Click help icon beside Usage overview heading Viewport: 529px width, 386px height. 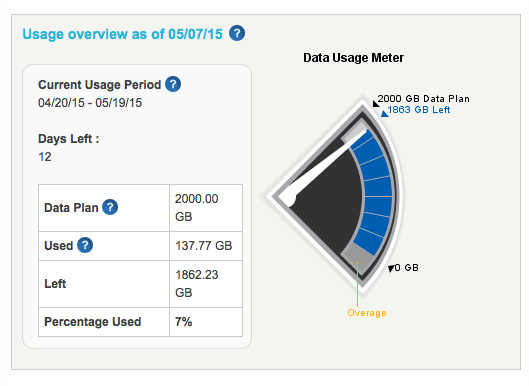coord(237,33)
